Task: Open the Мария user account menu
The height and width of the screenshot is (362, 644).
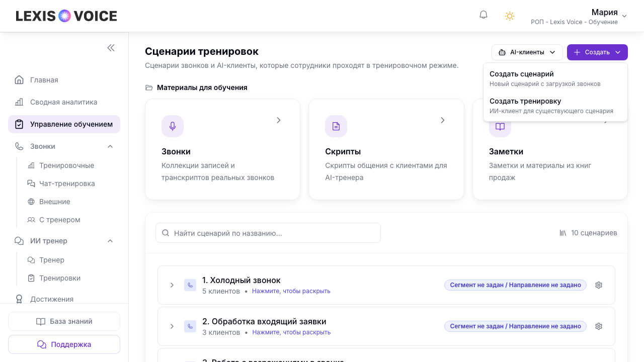Action: coord(579,16)
